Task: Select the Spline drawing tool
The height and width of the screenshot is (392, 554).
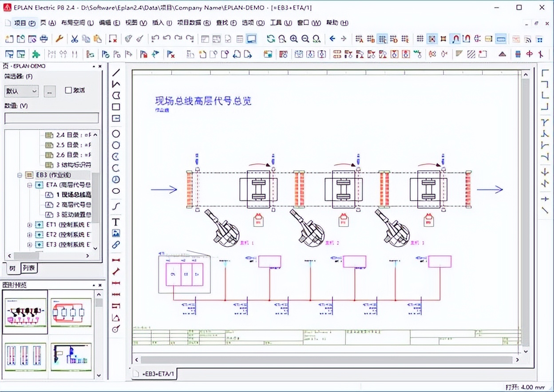Action: (x=116, y=205)
